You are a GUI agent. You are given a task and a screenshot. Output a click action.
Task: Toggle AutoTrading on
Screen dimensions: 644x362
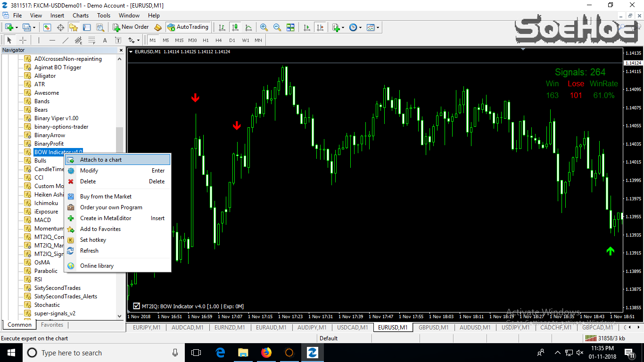point(188,27)
